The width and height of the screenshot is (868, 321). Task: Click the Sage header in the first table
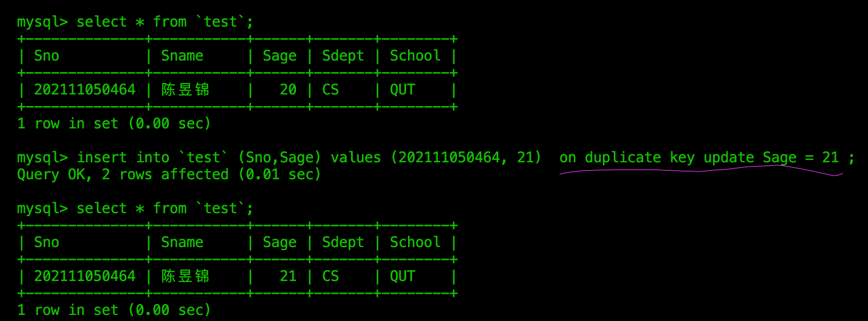pyautogui.click(x=280, y=56)
